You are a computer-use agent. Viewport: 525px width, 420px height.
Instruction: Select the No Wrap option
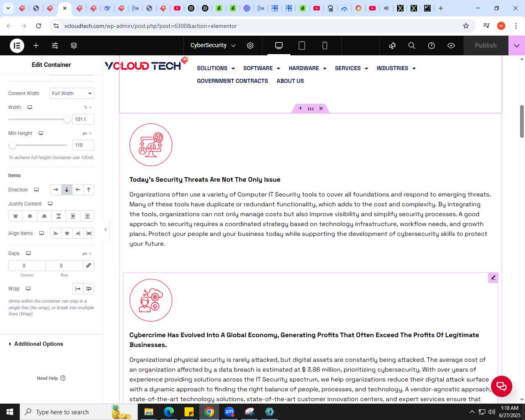click(x=78, y=289)
